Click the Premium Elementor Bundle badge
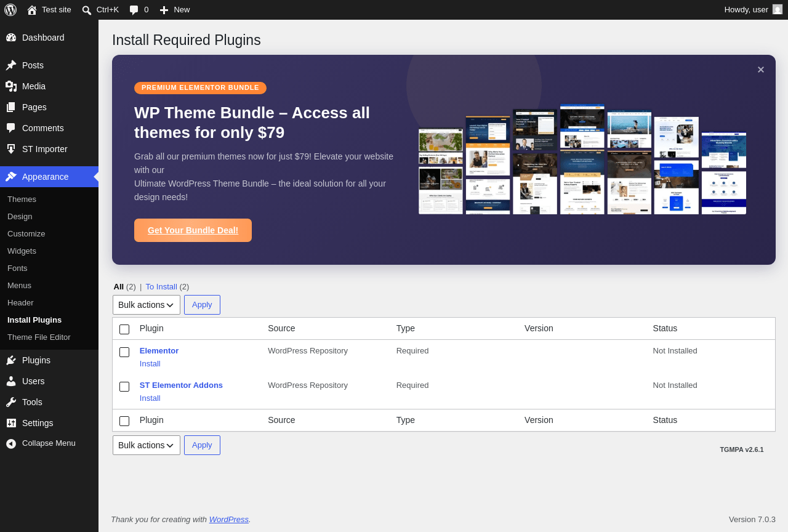788x532 pixels. tap(200, 88)
